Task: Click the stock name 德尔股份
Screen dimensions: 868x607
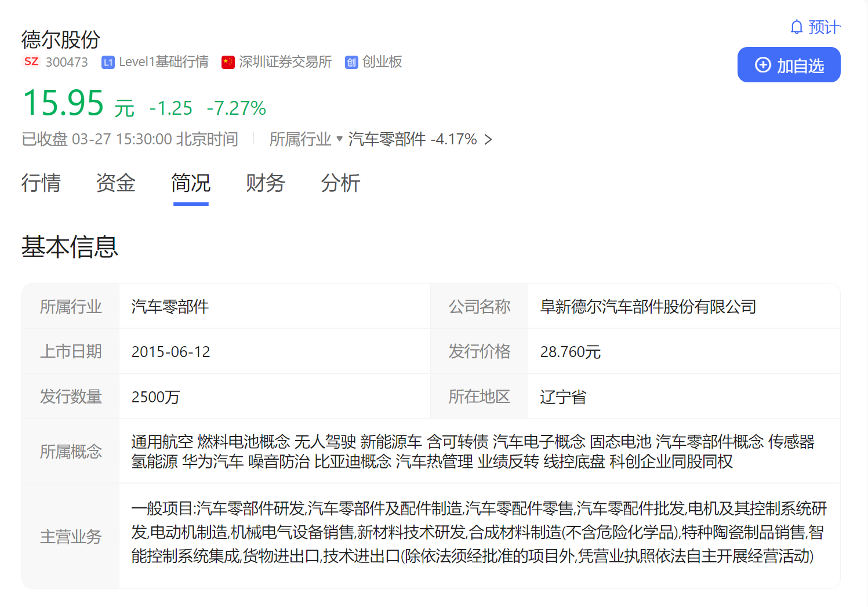Action: (x=61, y=39)
